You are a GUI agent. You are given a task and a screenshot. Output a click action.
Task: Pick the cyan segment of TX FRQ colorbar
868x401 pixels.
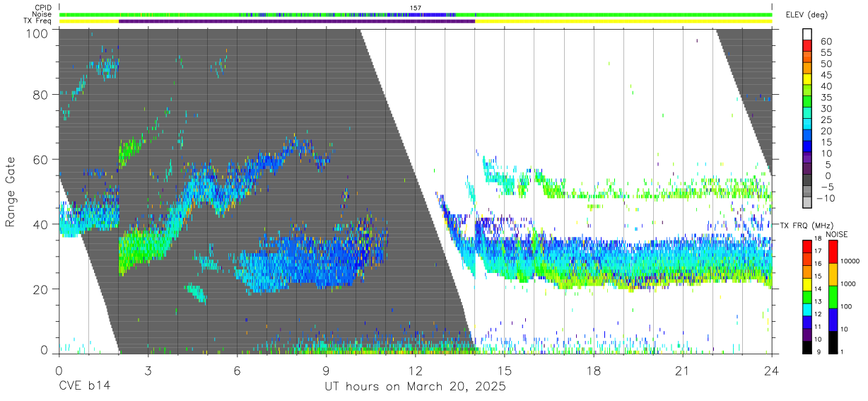click(x=807, y=308)
